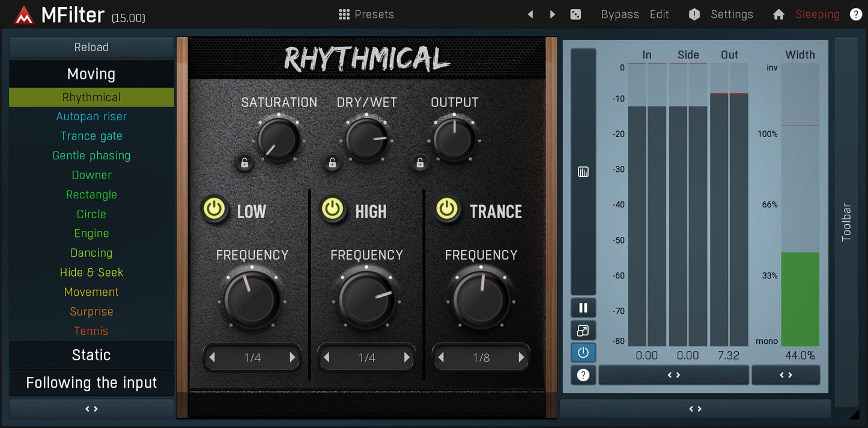868x428 pixels.
Task: Toggle the LOW filter power button
Action: pos(214,209)
